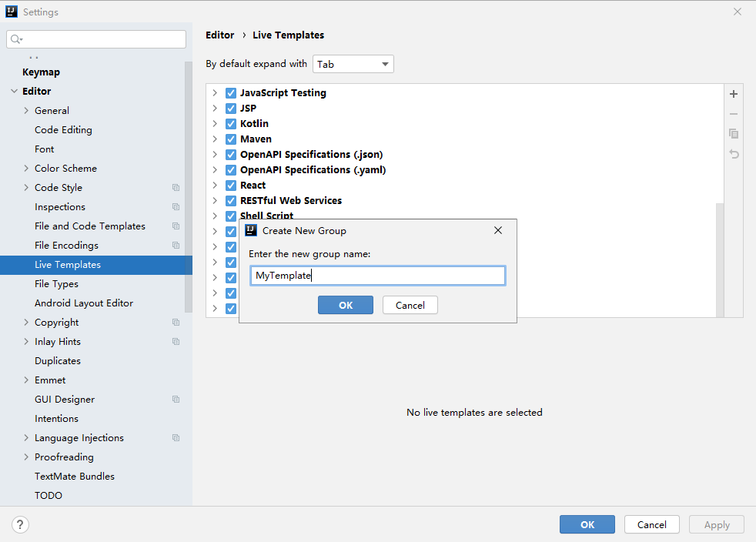Image resolution: width=756 pixels, height=542 pixels.
Task: Disable the Kotlin template group
Action: point(231,124)
